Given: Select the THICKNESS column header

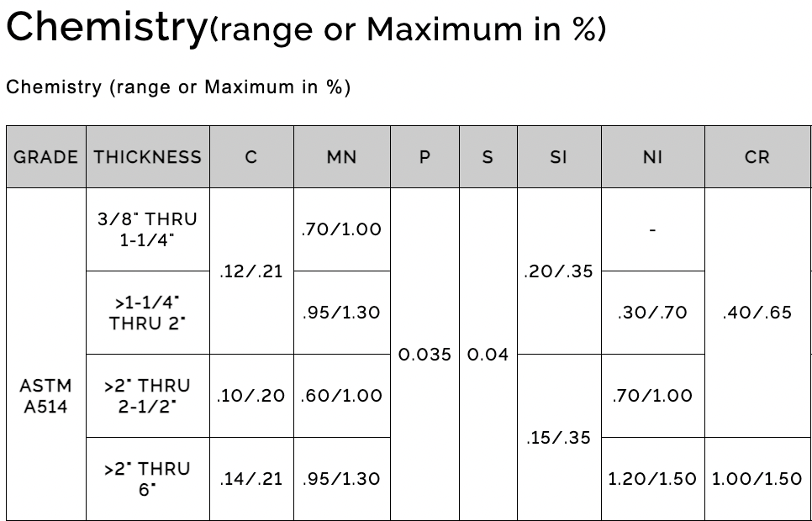Looking at the screenshot, I should [x=148, y=157].
